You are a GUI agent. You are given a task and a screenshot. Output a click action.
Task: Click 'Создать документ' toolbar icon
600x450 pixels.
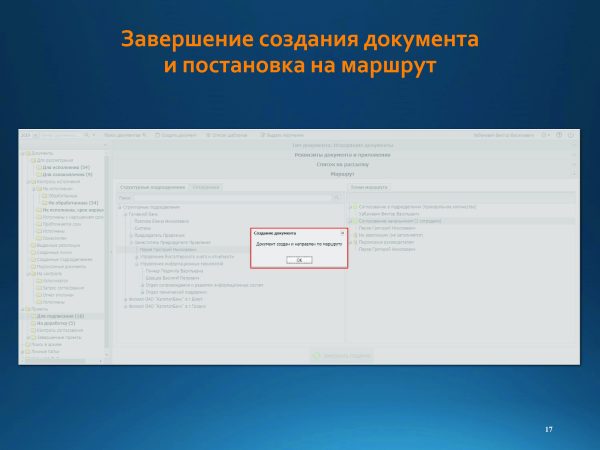click(x=176, y=135)
